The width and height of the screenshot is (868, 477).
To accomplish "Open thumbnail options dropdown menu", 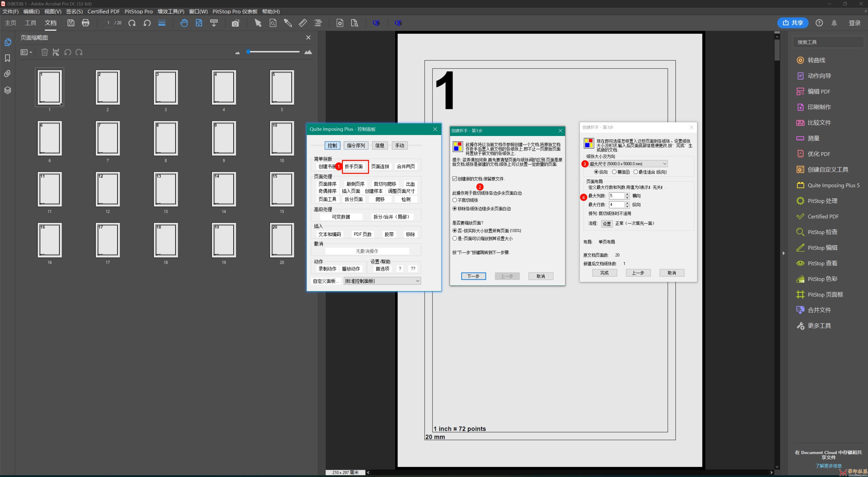I will [x=26, y=52].
